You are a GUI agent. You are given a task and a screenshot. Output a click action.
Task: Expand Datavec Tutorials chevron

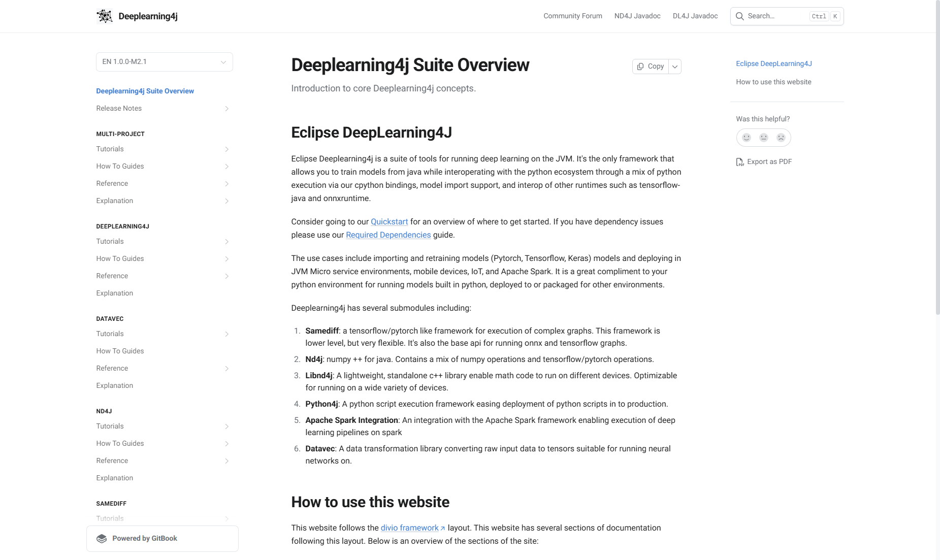coord(226,334)
